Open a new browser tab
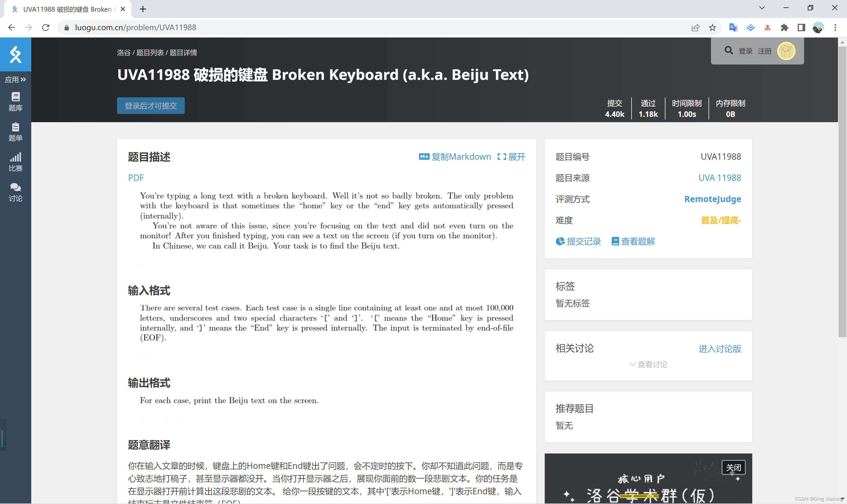847x504 pixels. click(x=143, y=9)
